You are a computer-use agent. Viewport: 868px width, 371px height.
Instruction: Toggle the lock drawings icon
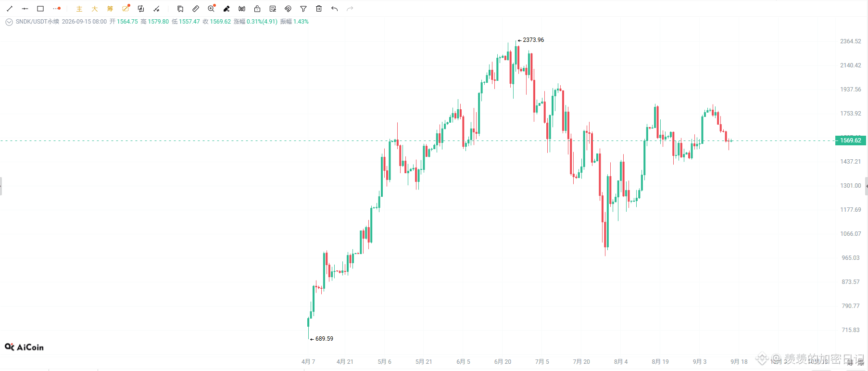click(x=257, y=9)
